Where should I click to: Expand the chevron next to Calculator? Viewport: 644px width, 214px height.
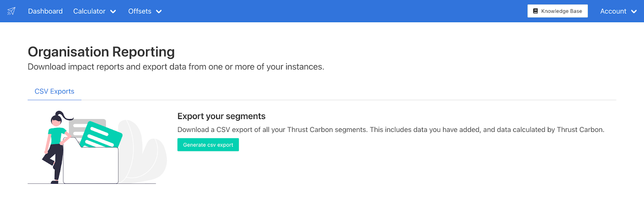113,12
